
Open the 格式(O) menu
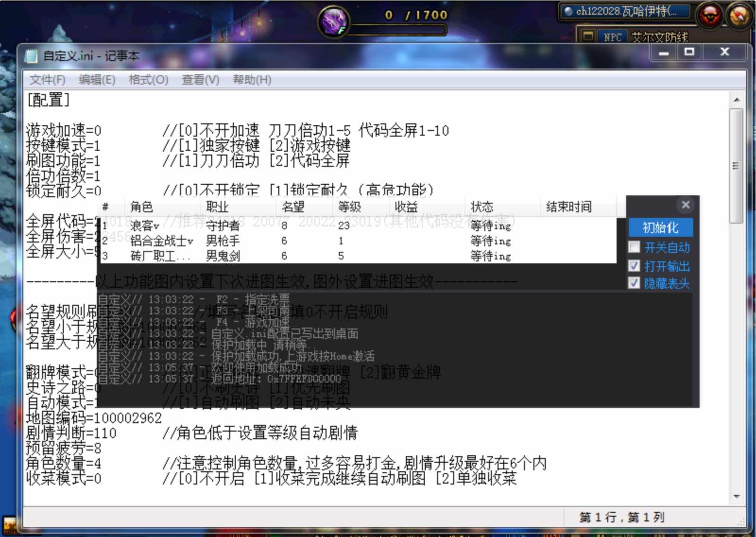(x=148, y=79)
